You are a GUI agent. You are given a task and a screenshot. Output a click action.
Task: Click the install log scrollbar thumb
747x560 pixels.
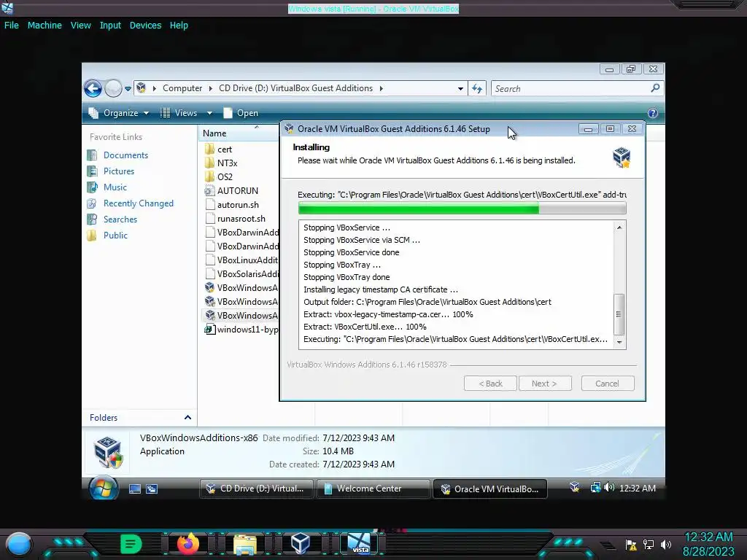click(x=619, y=314)
